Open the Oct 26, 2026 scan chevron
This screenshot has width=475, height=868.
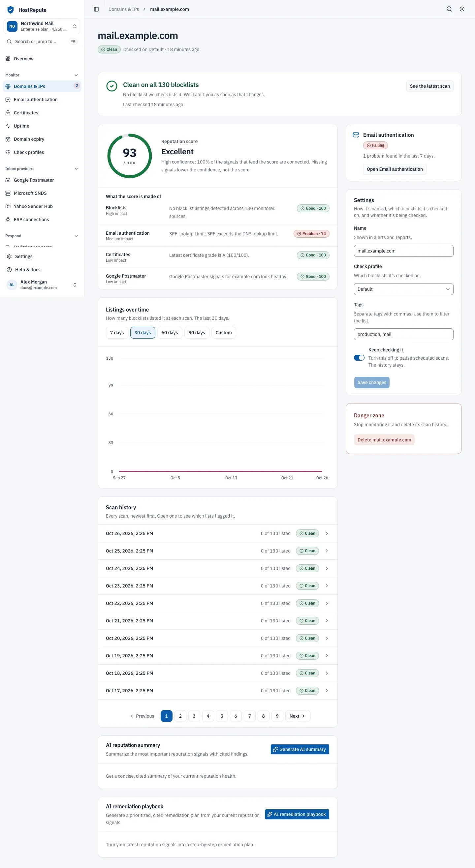[327, 533]
